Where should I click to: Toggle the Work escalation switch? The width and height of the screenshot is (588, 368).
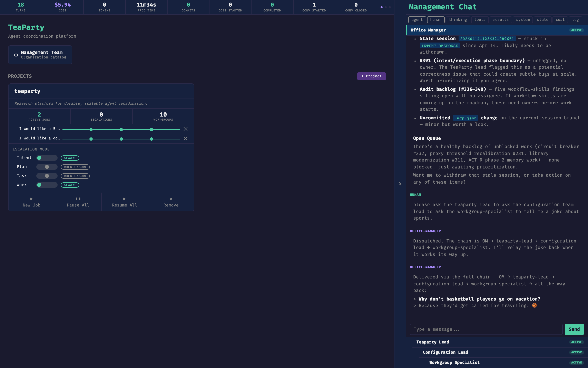pos(47,185)
